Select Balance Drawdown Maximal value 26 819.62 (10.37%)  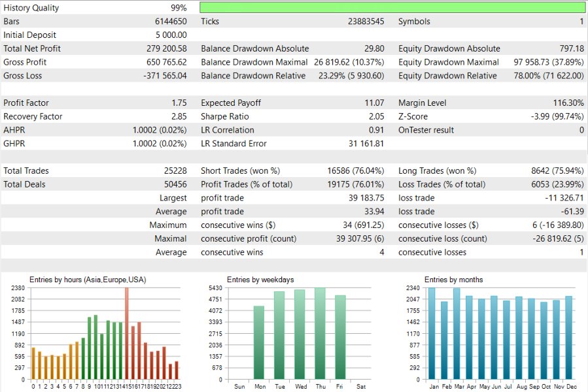(x=349, y=62)
